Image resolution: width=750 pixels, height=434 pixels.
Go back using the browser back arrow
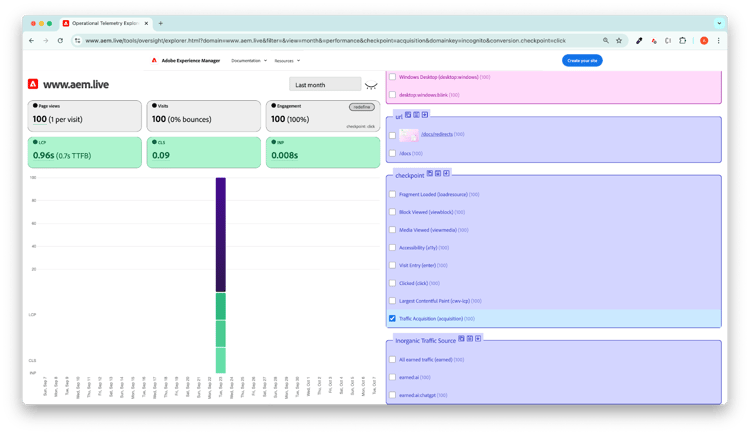(x=30, y=41)
